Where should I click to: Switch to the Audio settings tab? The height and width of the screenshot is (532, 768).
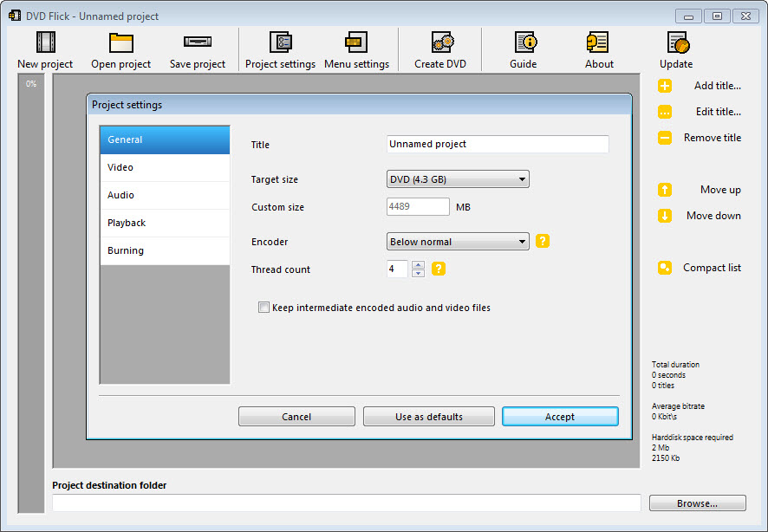tap(165, 195)
